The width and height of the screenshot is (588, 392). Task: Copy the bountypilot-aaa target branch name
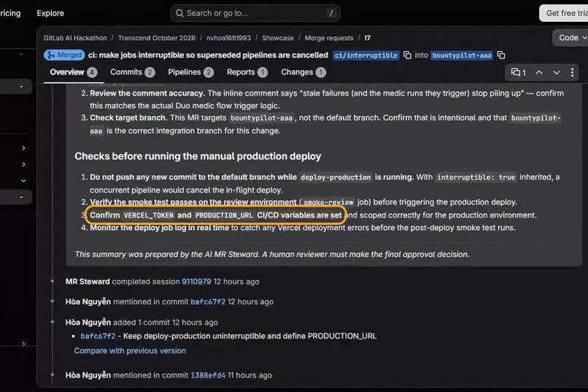[x=501, y=55]
